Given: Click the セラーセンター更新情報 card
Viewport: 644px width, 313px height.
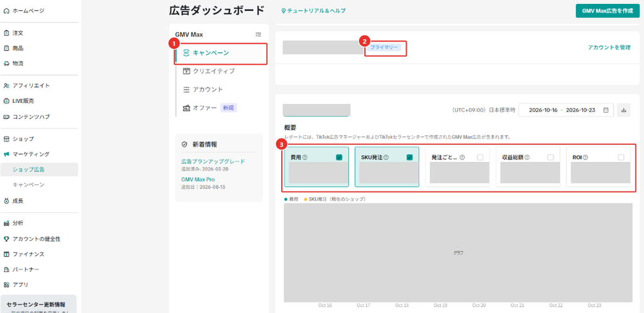Looking at the screenshot, I should click(38, 304).
